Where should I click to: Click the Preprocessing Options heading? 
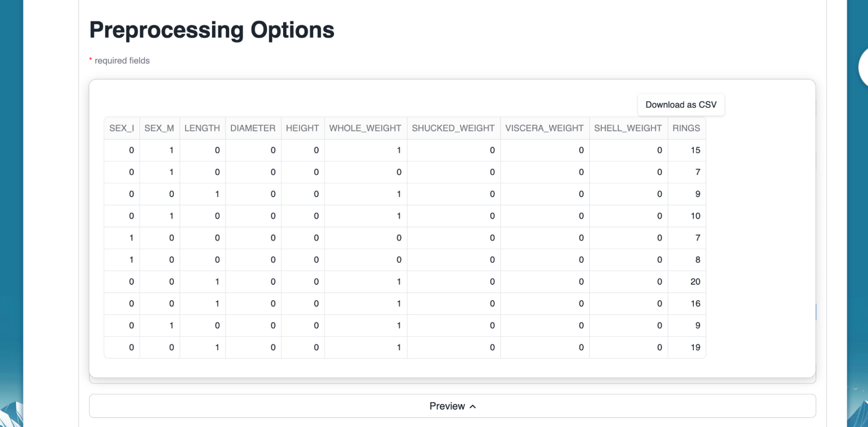(x=212, y=30)
